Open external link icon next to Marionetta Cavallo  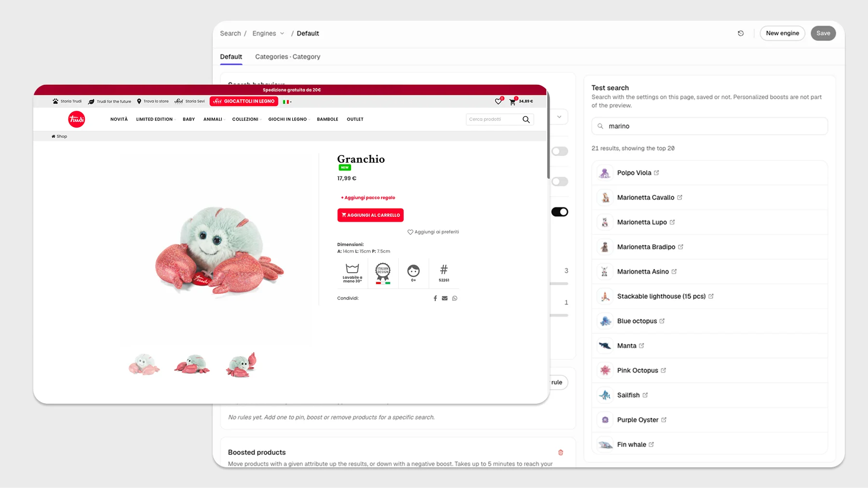click(679, 198)
